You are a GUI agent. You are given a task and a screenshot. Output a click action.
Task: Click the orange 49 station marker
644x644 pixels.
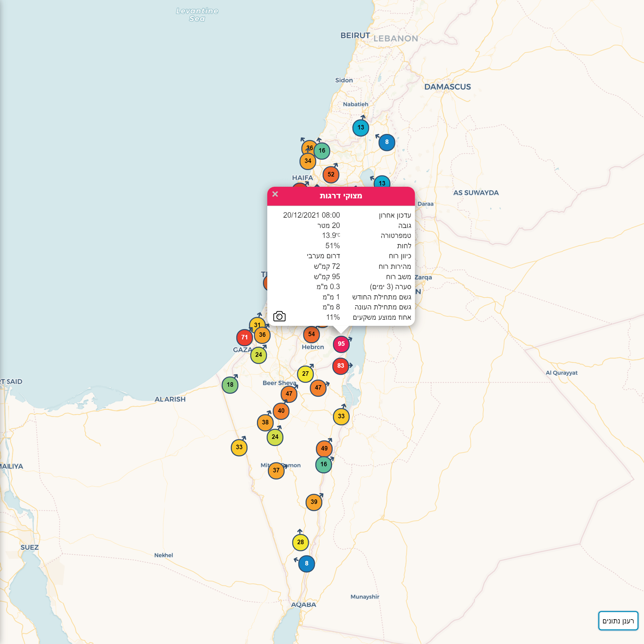click(x=324, y=449)
